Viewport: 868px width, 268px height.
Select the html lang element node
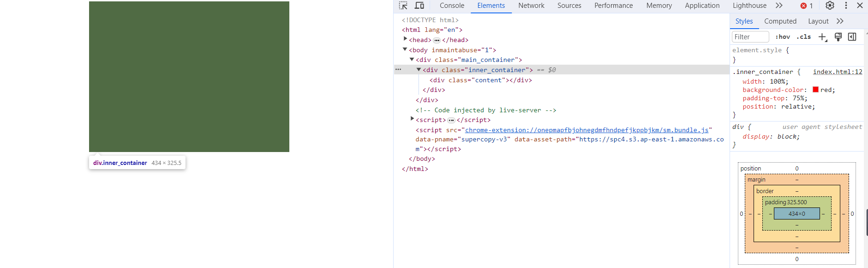point(432,30)
